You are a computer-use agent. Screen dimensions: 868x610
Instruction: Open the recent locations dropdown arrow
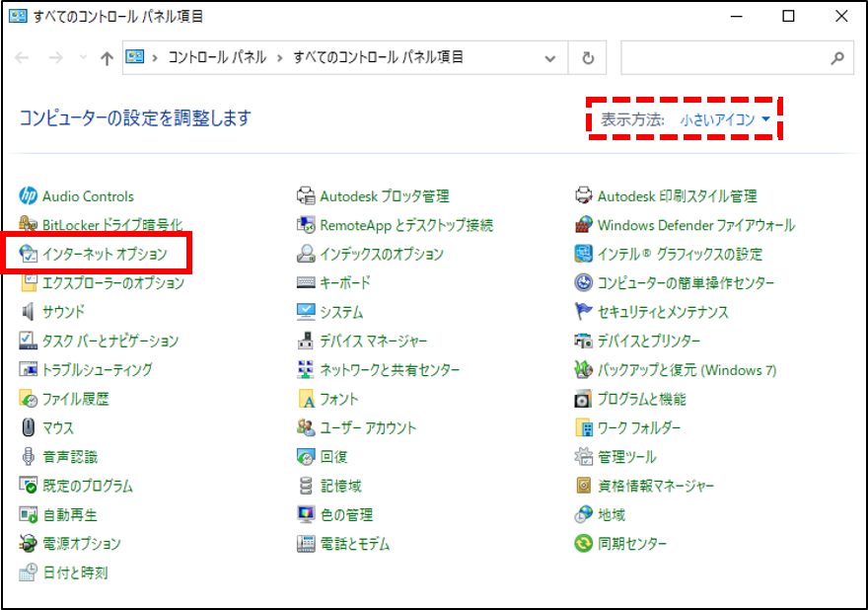[x=83, y=57]
